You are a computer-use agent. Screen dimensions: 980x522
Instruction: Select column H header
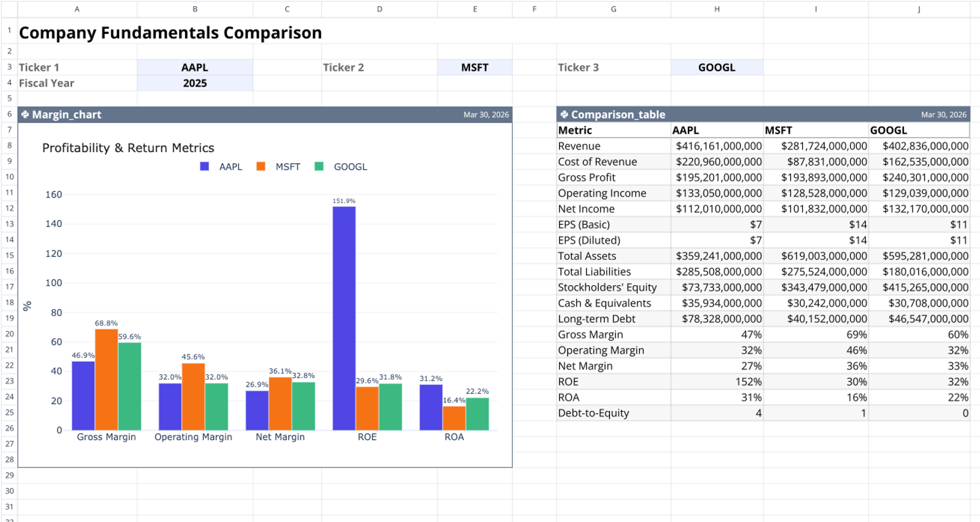pyautogui.click(x=717, y=9)
